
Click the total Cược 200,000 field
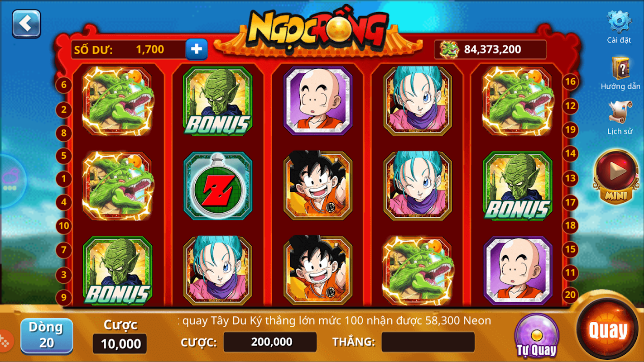tap(270, 342)
